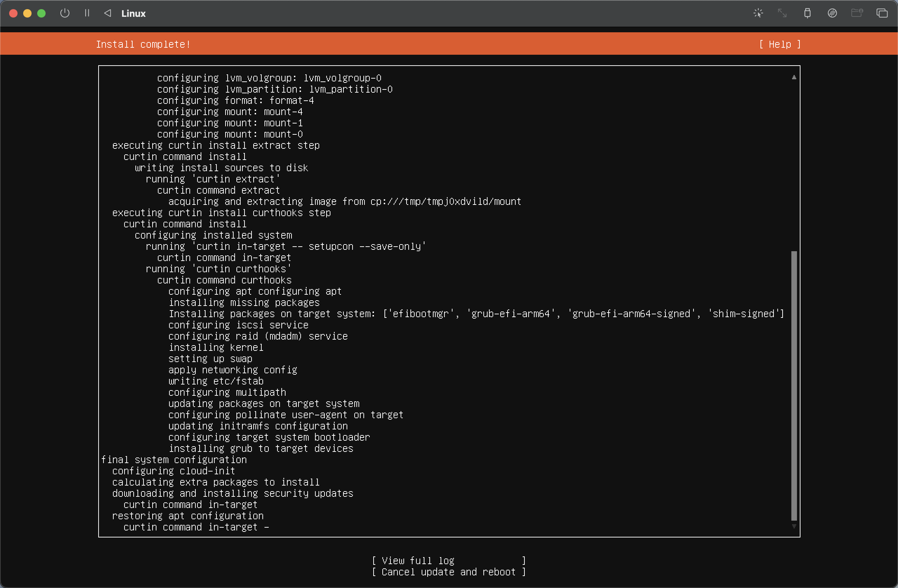Click the 'final system configuration' log line

(174, 459)
